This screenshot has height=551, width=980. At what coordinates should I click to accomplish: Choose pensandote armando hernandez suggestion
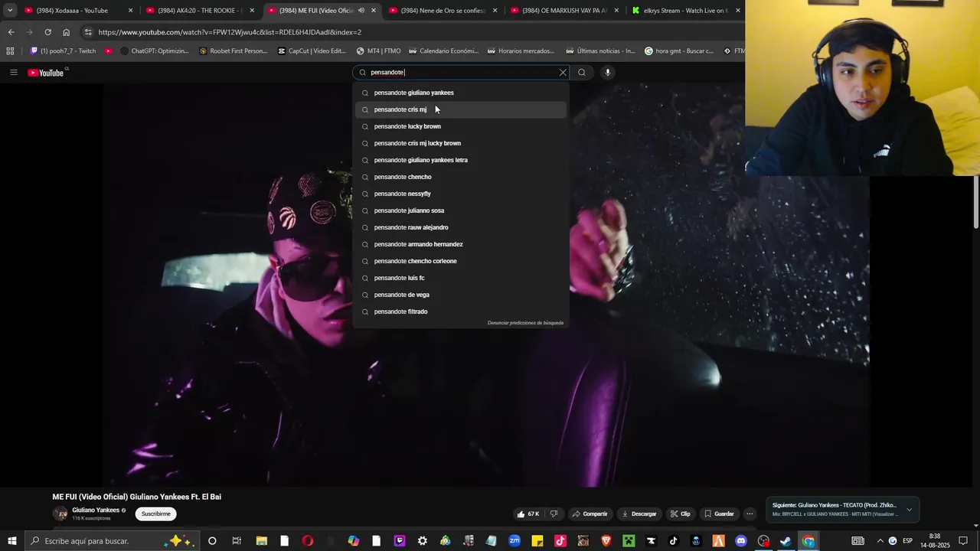coord(461,244)
